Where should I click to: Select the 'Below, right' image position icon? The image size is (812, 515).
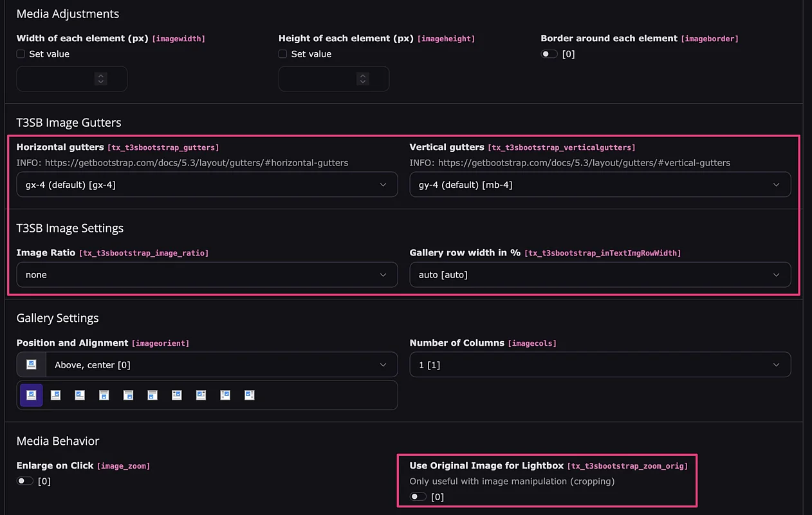(128, 395)
